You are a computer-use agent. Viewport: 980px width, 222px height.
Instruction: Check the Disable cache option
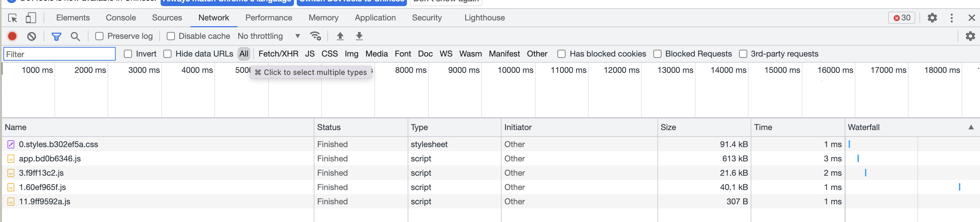171,36
